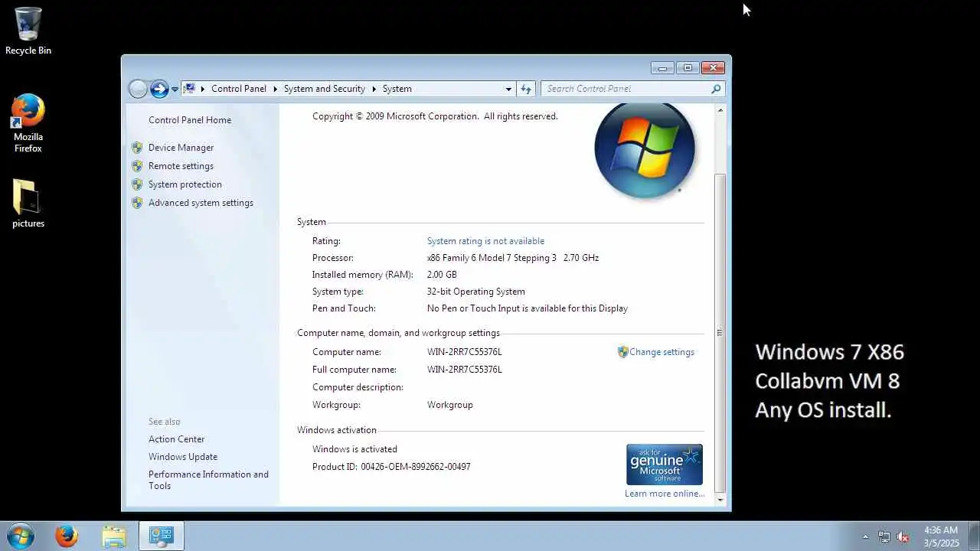Open the pictures folder on the desktop
Viewport: 980px width, 551px height.
(x=28, y=204)
